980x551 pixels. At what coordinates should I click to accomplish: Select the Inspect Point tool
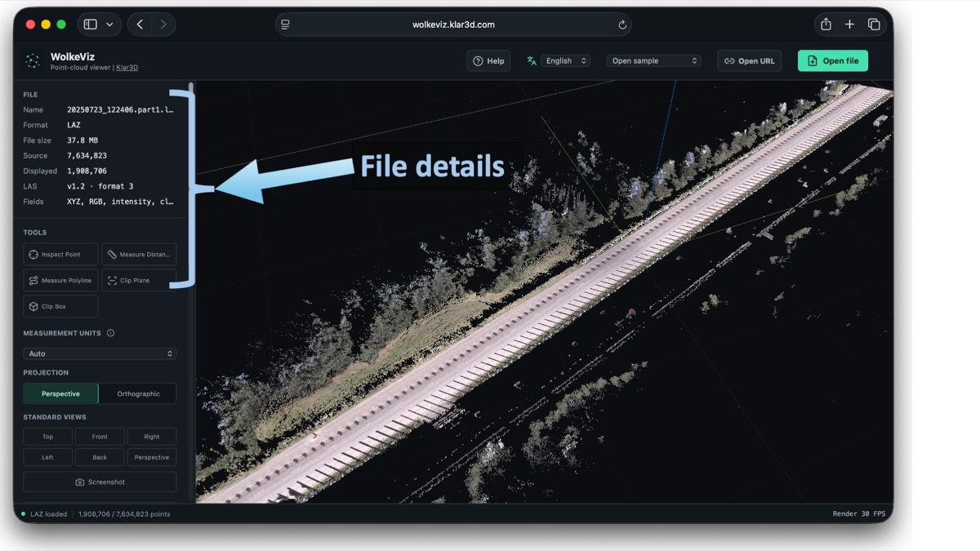60,255
